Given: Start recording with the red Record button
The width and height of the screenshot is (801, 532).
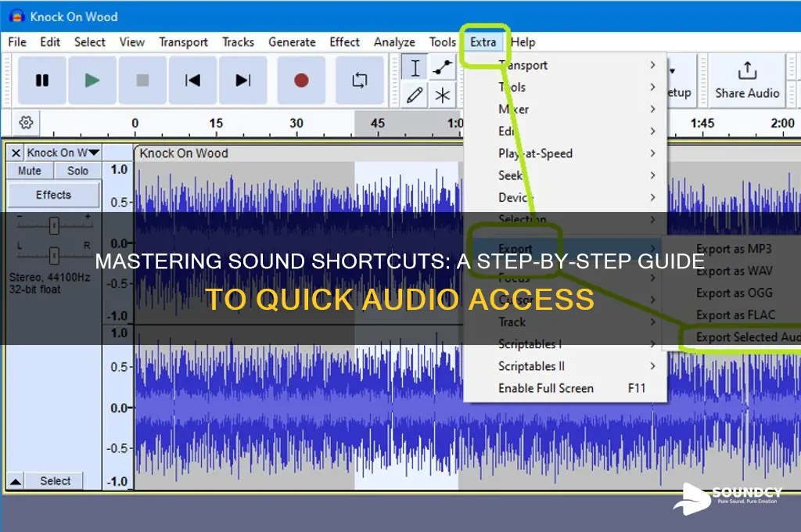Looking at the screenshot, I should point(301,81).
